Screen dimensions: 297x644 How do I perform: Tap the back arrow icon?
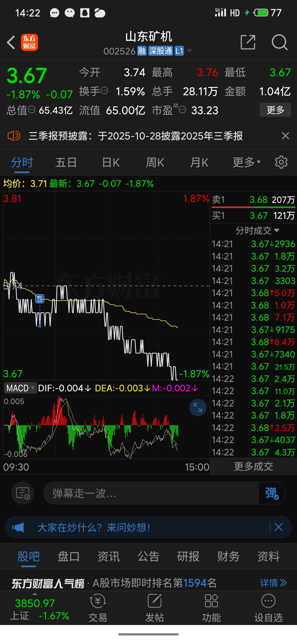11,43
